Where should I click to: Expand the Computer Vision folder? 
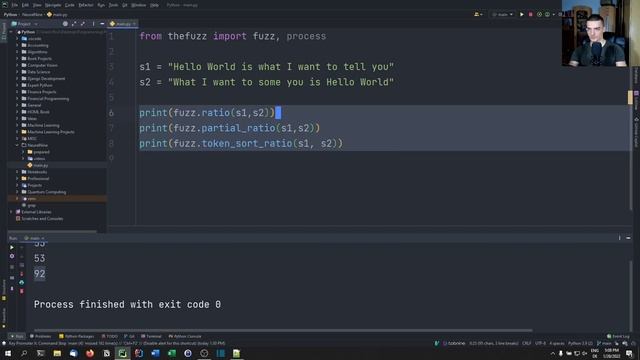pos(17,65)
